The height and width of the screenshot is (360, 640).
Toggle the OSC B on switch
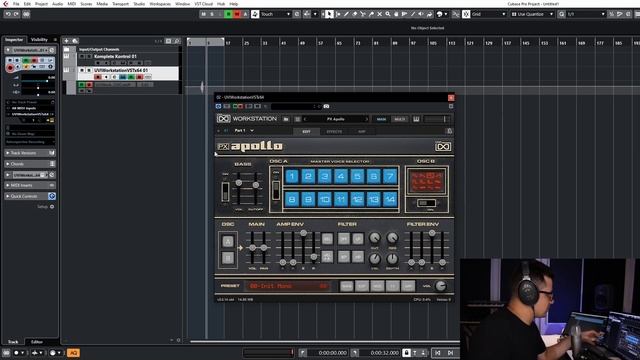(x=426, y=203)
